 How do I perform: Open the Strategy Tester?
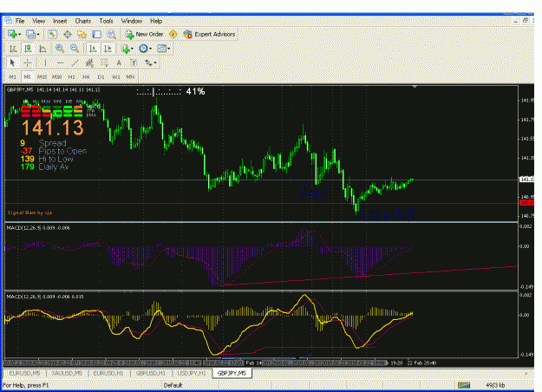coord(111,34)
